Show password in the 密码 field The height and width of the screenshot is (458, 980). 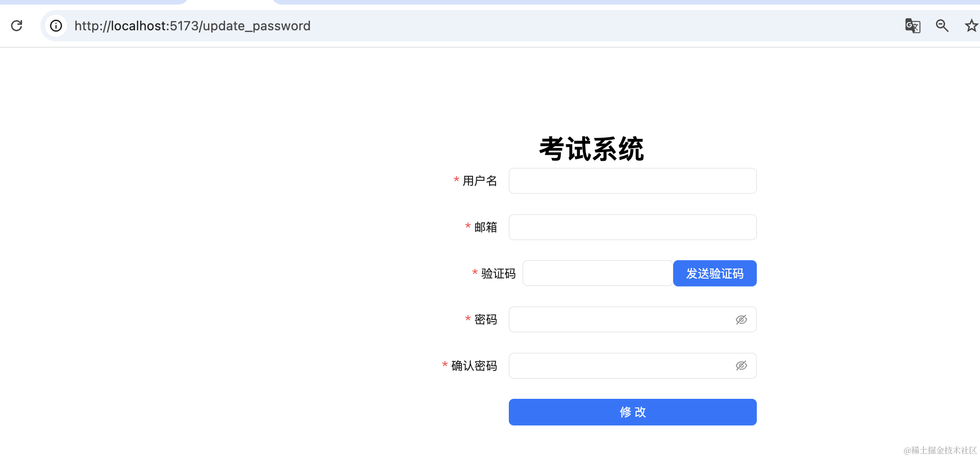click(x=741, y=320)
